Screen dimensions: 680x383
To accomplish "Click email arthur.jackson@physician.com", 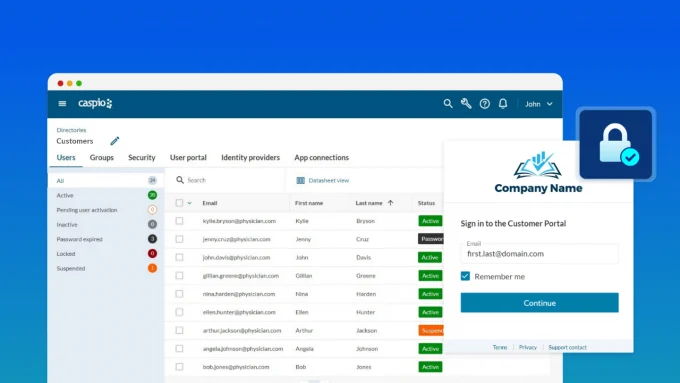I will pyautogui.click(x=242, y=330).
